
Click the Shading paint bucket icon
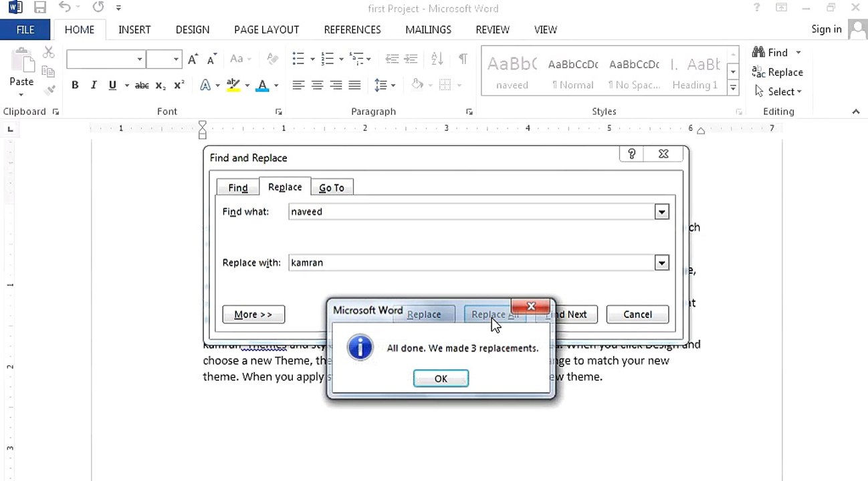417,85
